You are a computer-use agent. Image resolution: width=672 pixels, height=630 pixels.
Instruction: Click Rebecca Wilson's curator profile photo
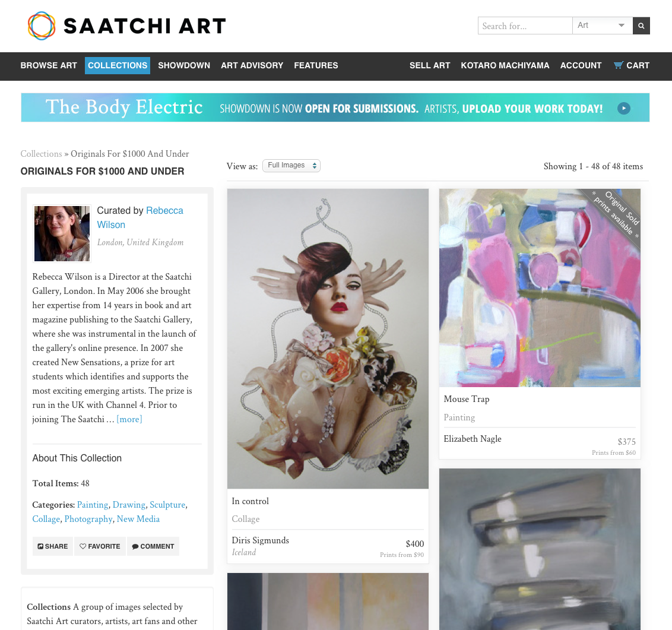pos(62,233)
